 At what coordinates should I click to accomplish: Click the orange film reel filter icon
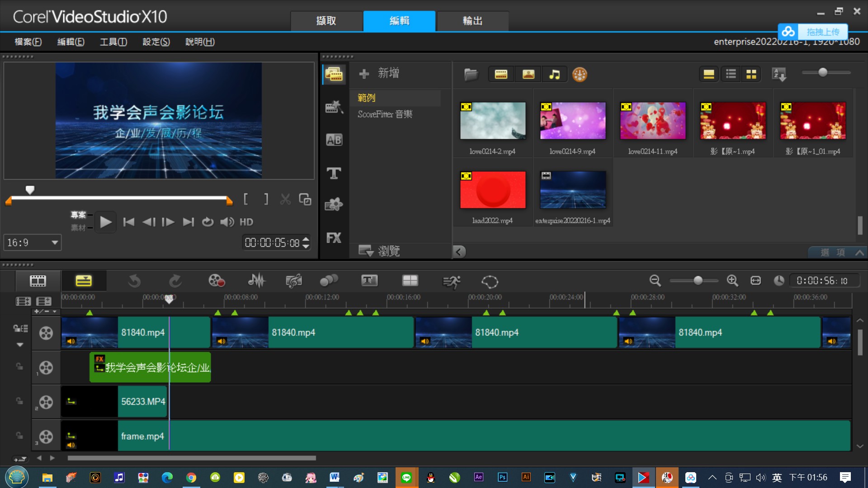[580, 74]
